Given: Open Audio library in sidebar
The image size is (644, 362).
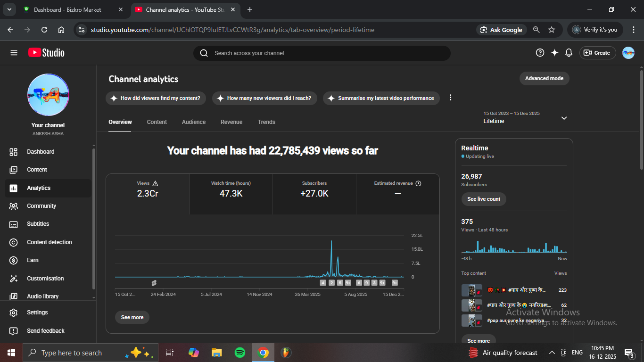Looking at the screenshot, I should pyautogui.click(x=42, y=296).
